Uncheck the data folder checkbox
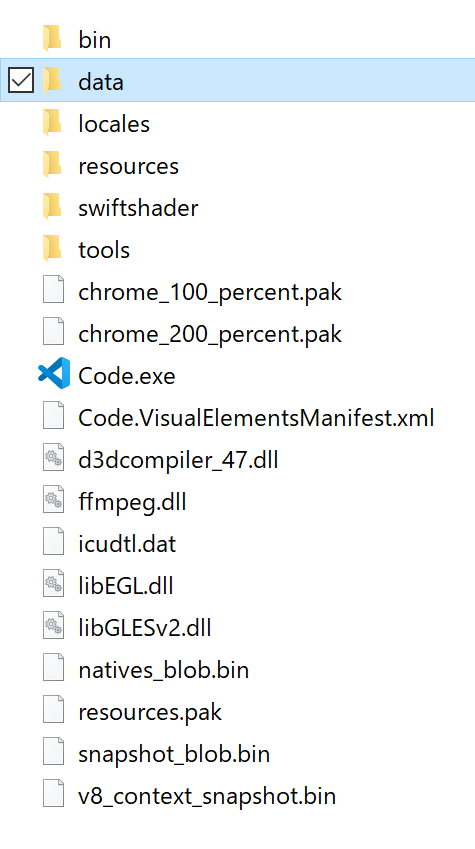475x849 pixels. [21, 80]
